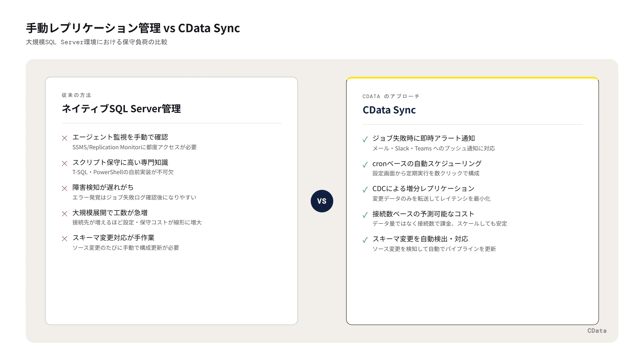Select the subtitle 大規模SQL Server環境における保守負荷の比較

[x=97, y=42]
